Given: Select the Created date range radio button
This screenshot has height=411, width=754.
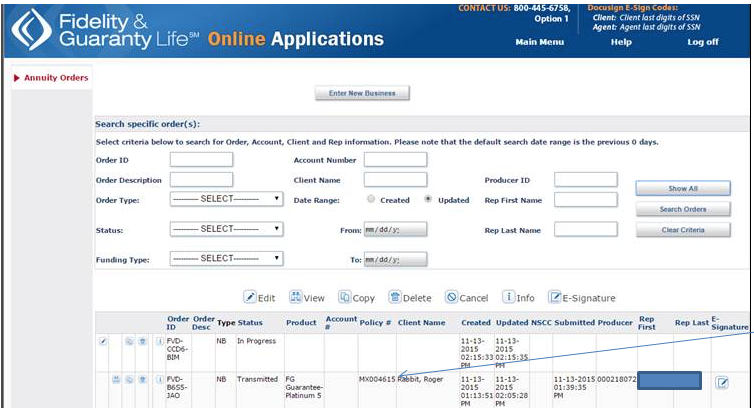Looking at the screenshot, I should pos(371,199).
